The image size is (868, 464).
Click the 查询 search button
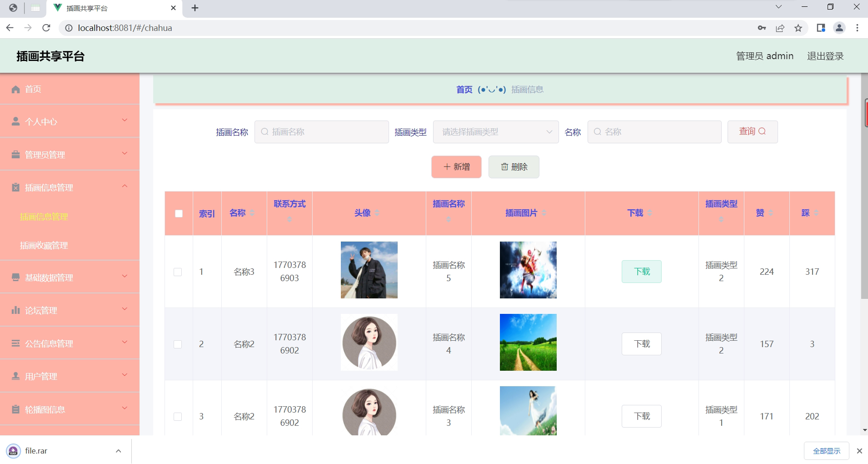click(752, 131)
